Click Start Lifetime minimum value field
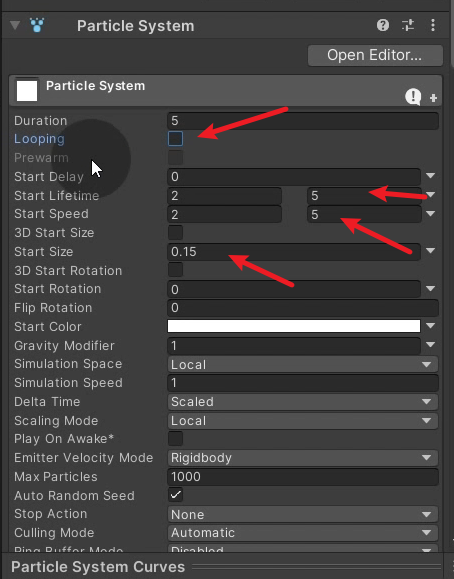 pyautogui.click(x=225, y=195)
